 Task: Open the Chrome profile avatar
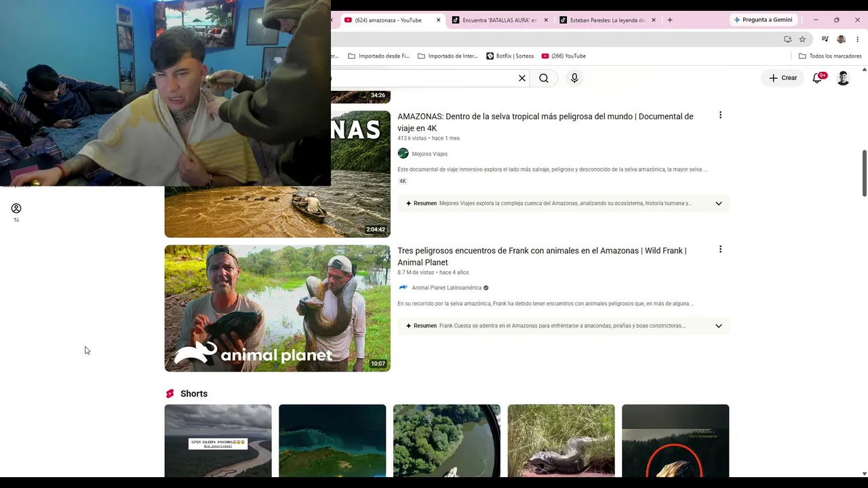coord(841,39)
